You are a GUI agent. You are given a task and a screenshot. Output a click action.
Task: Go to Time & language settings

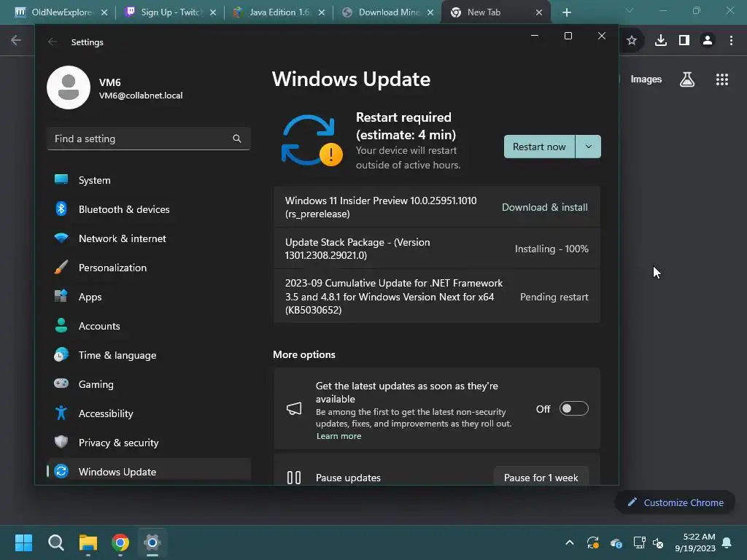(x=149, y=355)
